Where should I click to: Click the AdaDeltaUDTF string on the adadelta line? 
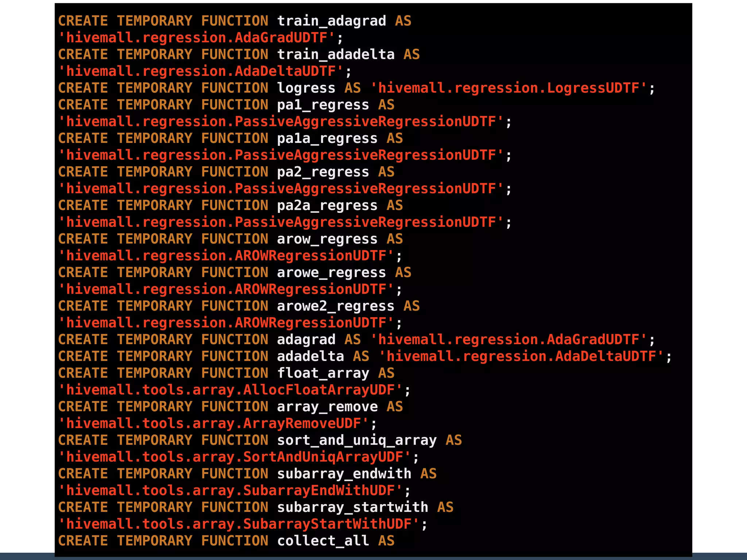pyautogui.click(x=522, y=357)
